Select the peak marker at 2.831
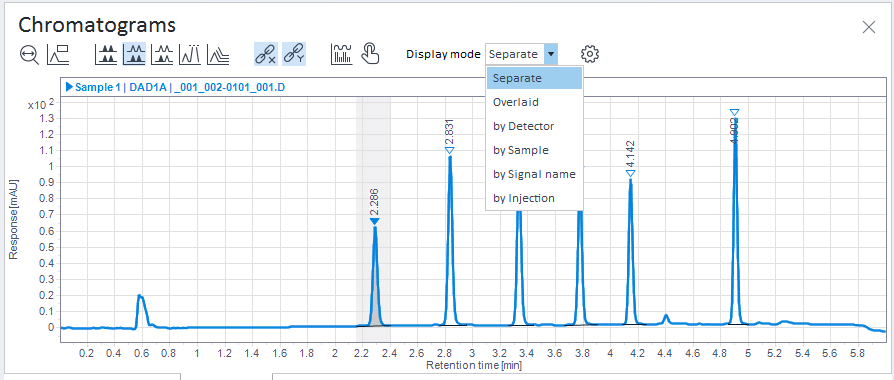The height and width of the screenshot is (380, 894). click(449, 150)
